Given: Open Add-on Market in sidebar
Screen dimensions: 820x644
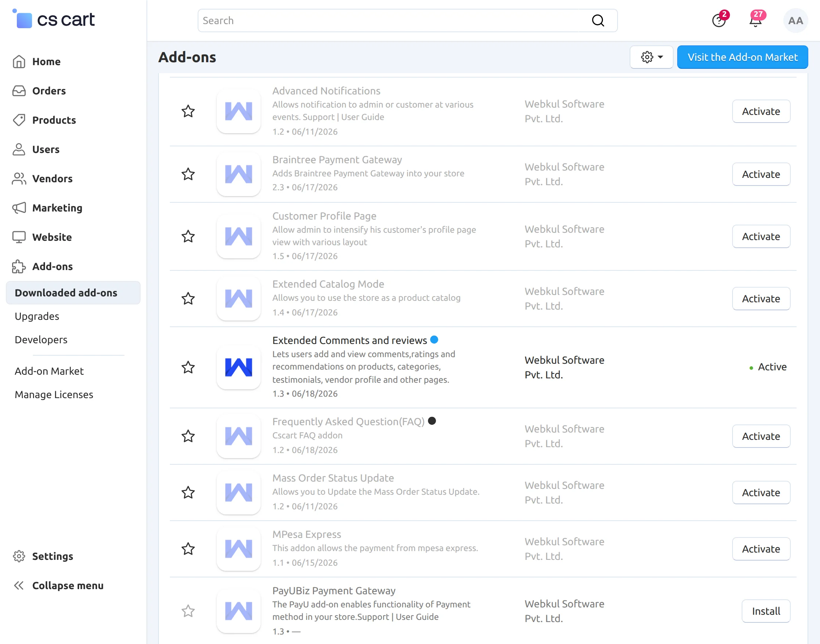Looking at the screenshot, I should 49,371.
